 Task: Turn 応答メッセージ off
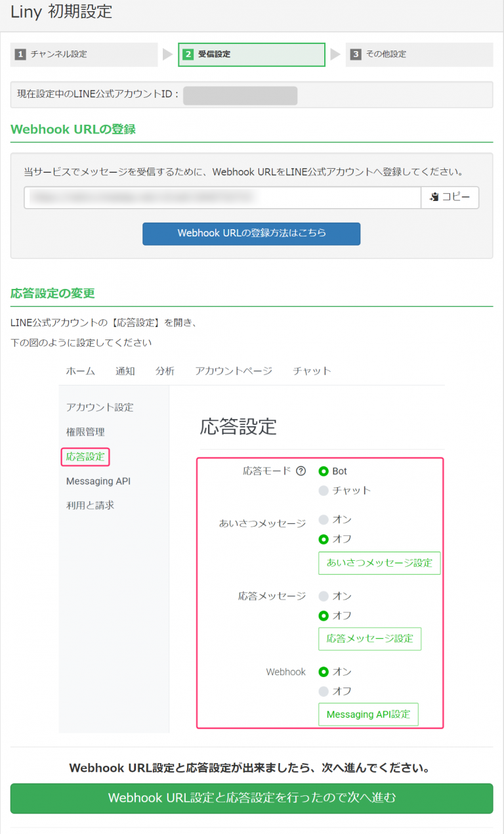324,616
